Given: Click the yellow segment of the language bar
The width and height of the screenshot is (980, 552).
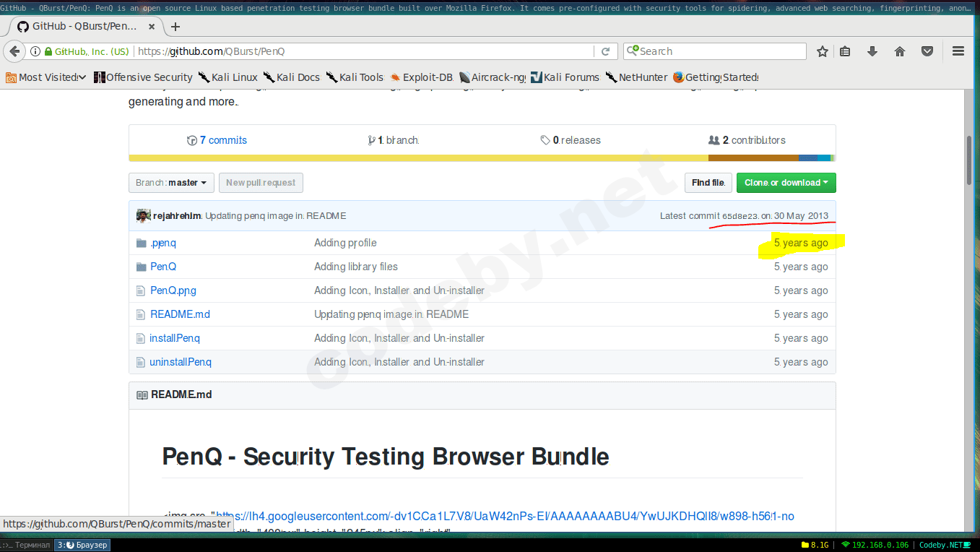Looking at the screenshot, I should point(419,158).
